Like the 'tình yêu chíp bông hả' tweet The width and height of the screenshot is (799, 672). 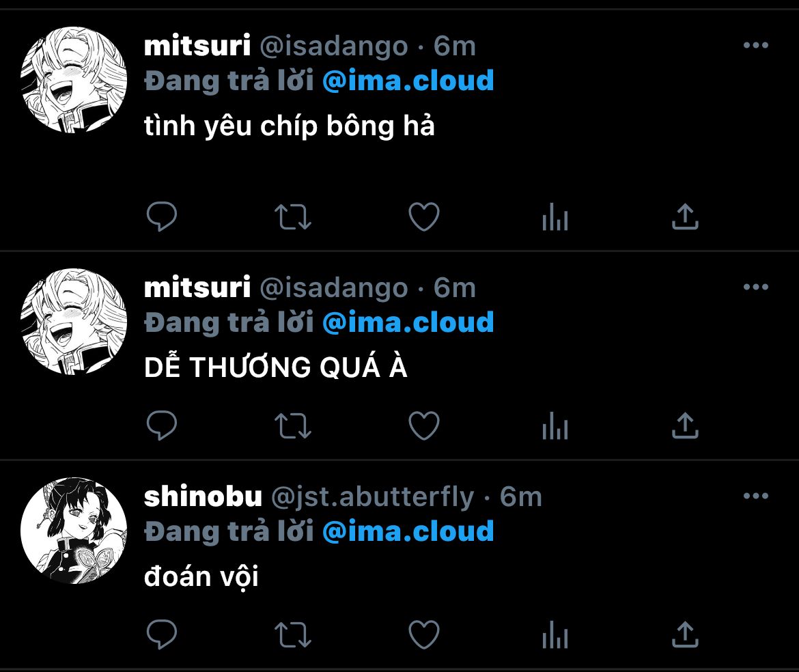coord(424,216)
